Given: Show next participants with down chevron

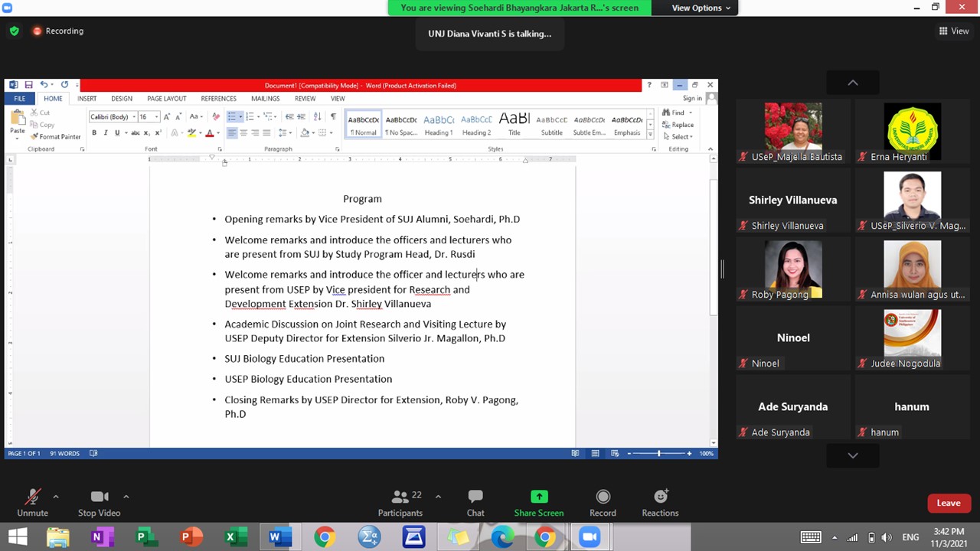Looking at the screenshot, I should (x=853, y=455).
